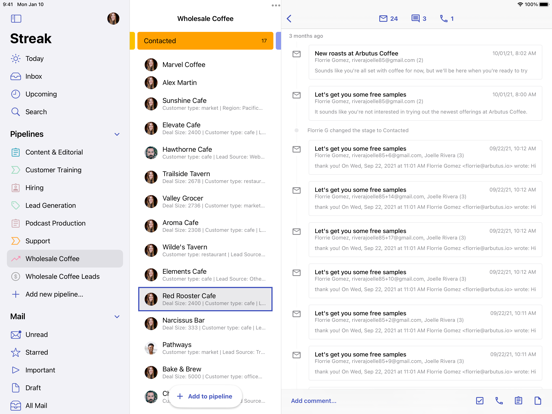Open the three-dot more options menu
Viewport: 552px width, 414px height.
[x=276, y=5]
